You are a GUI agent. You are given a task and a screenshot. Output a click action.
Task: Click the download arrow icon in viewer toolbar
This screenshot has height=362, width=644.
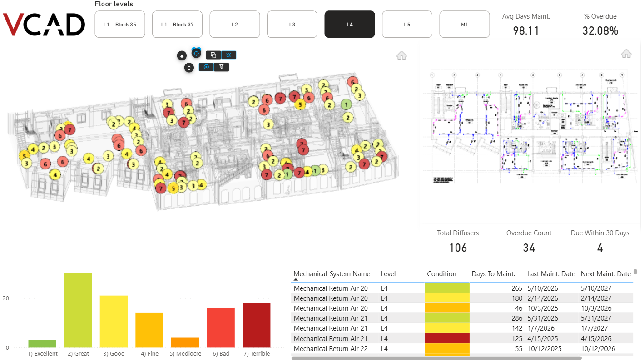182,55
